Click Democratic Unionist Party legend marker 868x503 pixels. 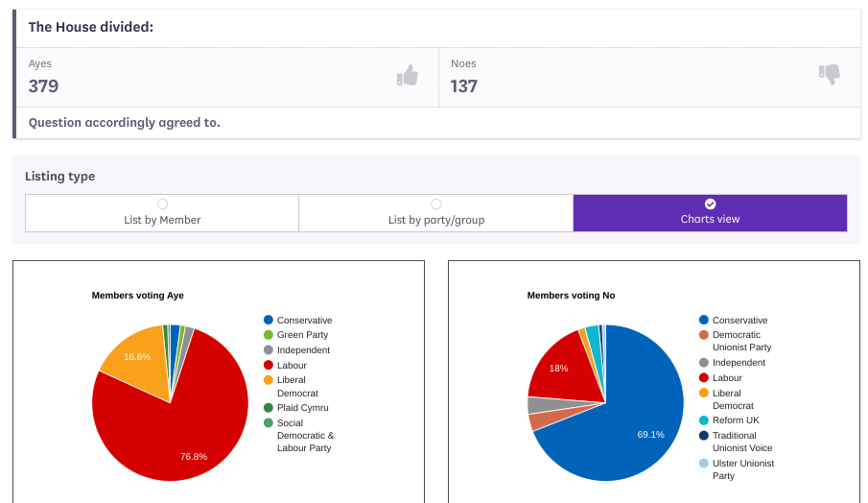704,335
